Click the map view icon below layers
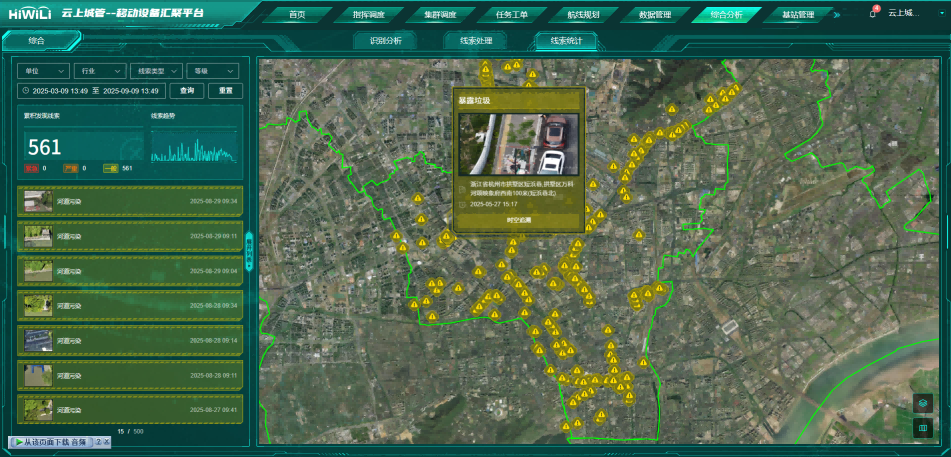This screenshot has height=457, width=951. (x=923, y=428)
